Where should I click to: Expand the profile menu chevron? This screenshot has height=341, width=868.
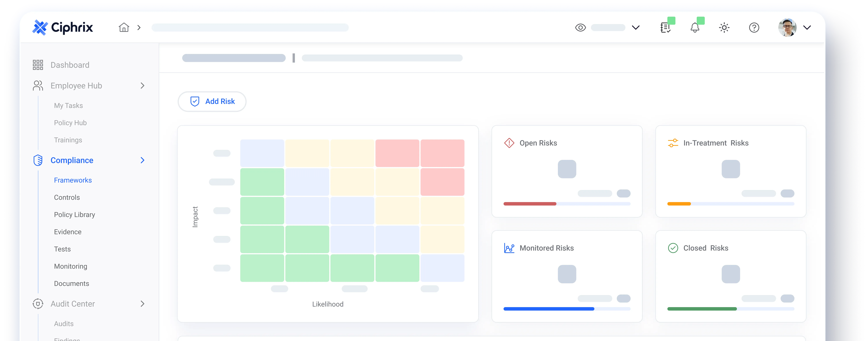[807, 28]
